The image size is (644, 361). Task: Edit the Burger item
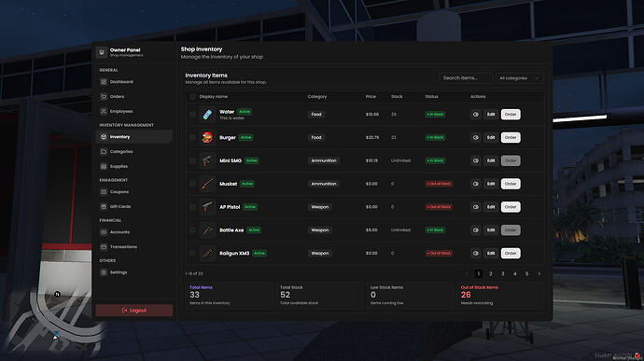coord(491,137)
